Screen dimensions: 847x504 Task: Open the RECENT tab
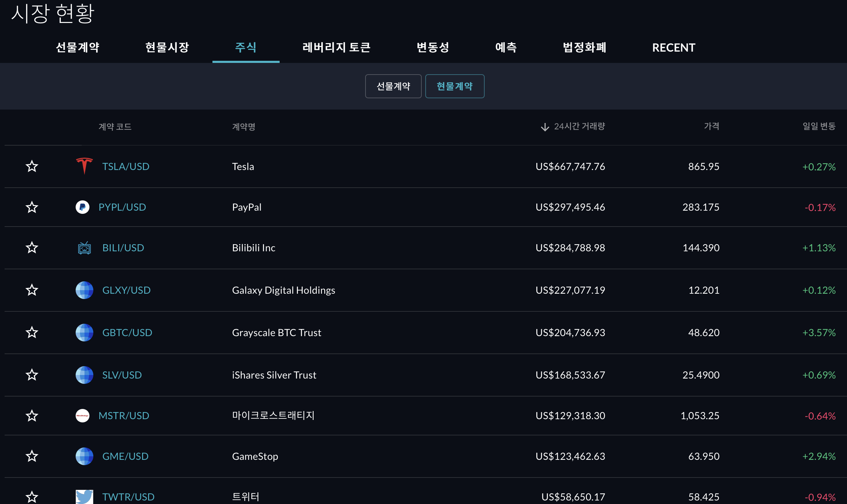coord(673,47)
